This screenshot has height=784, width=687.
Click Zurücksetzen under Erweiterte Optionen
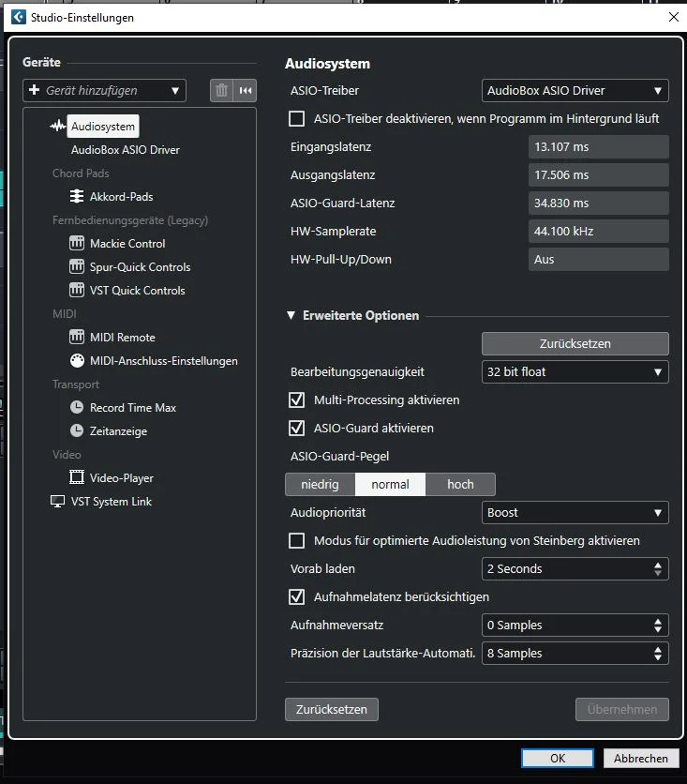(575, 343)
